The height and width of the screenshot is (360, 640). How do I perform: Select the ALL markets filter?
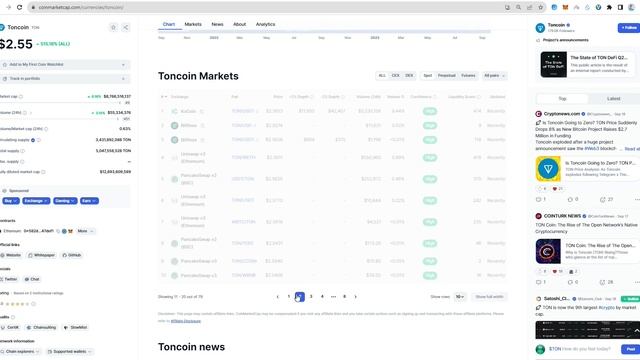(x=382, y=76)
